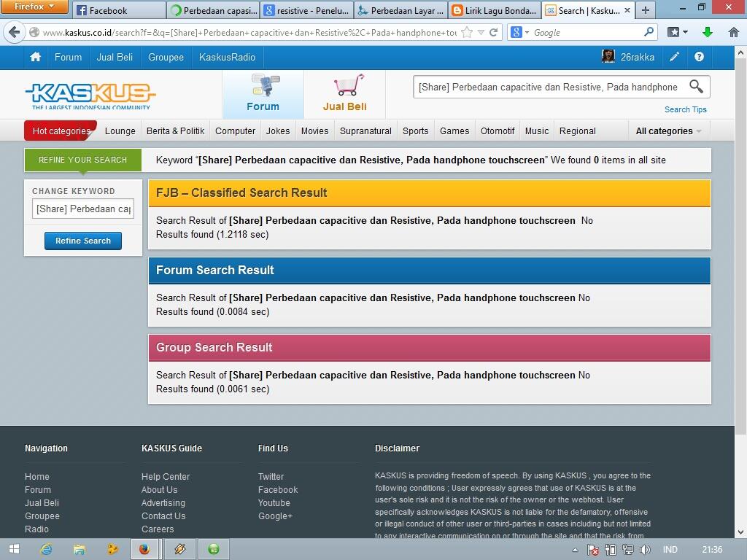
Task: Click the Change Keyword input field
Action: [83, 209]
